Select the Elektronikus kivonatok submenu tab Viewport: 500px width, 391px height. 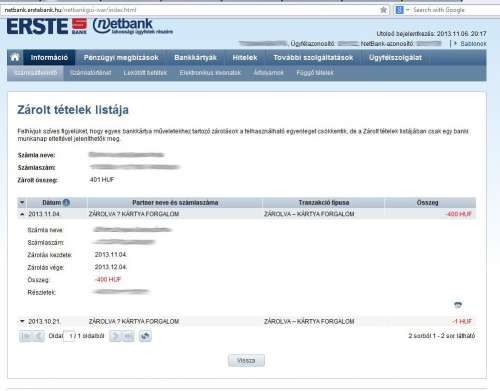210,73
